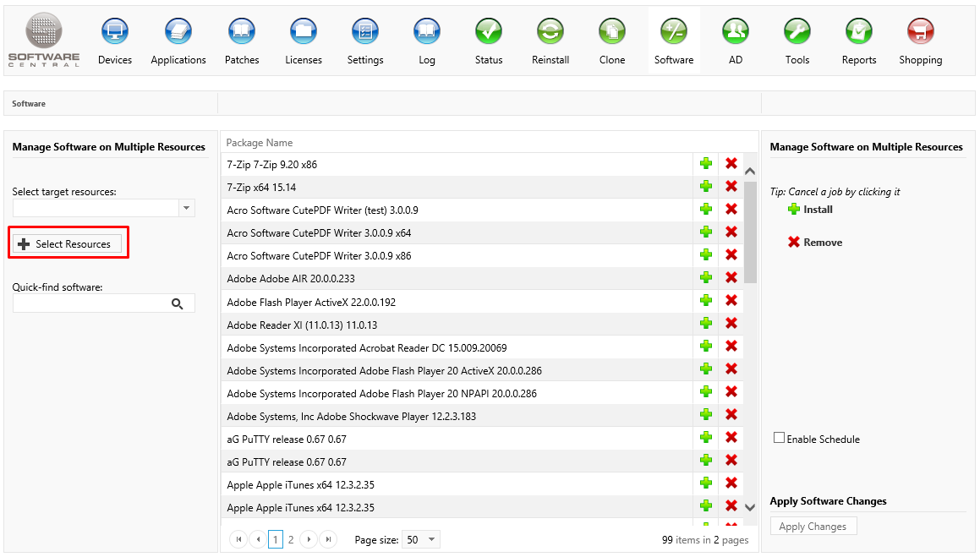
Task: Click the Clone toolbar icon
Action: pos(612,33)
